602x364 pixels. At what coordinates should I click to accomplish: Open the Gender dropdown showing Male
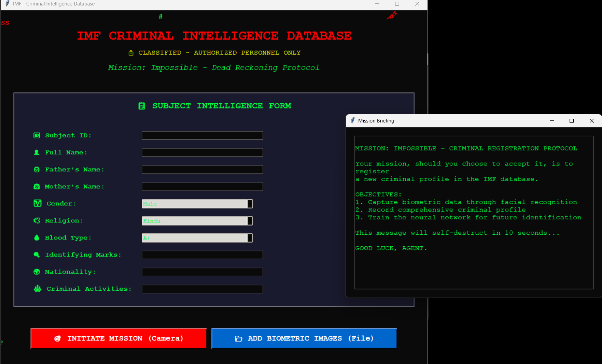(197, 204)
